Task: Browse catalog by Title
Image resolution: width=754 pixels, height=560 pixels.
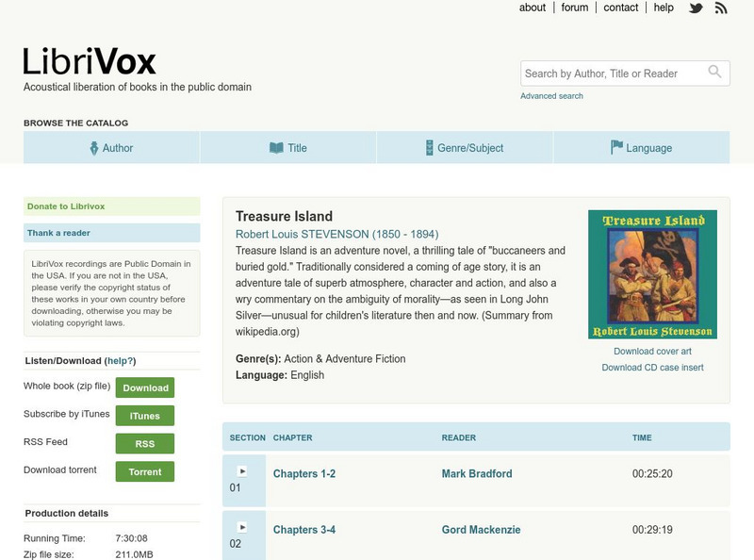Action: (287, 148)
